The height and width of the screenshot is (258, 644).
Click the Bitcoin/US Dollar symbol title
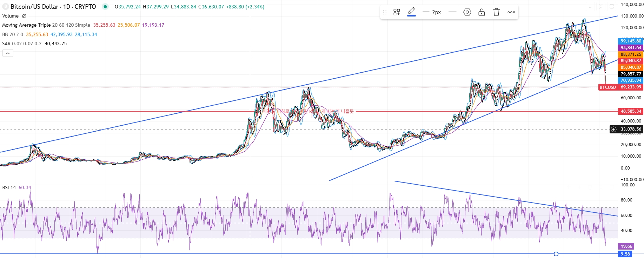pos(53,7)
